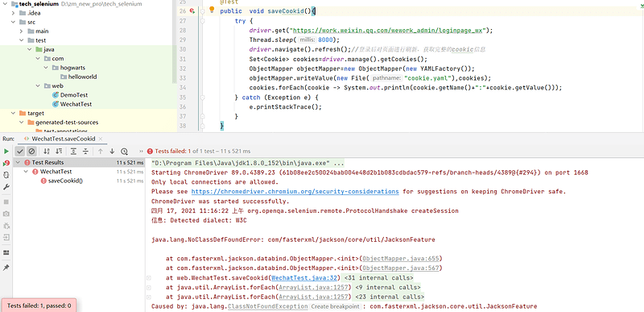Image resolution: width=644 pixels, height=312 pixels.
Task: Click Create breakpoint in exception line
Action: [334, 306]
